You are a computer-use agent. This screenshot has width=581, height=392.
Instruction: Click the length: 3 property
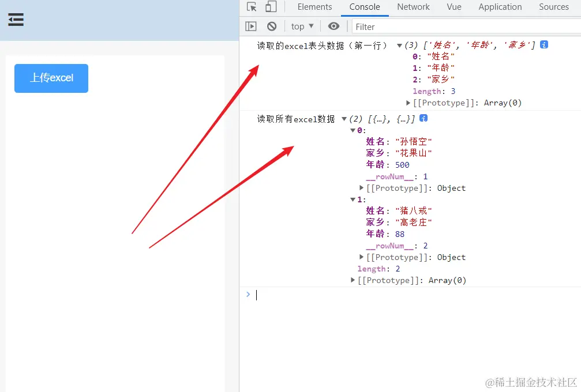click(x=434, y=92)
